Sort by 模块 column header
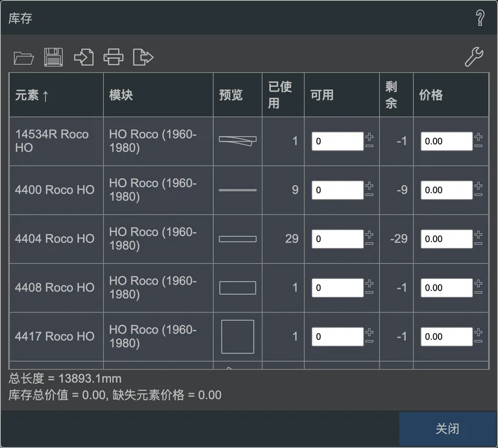The width and height of the screenshot is (498, 448). [158, 95]
